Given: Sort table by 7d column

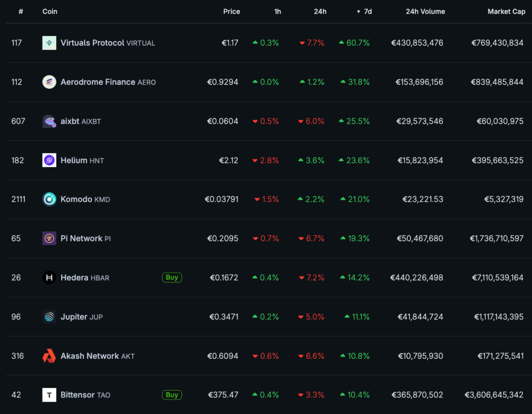Looking at the screenshot, I should point(367,11).
